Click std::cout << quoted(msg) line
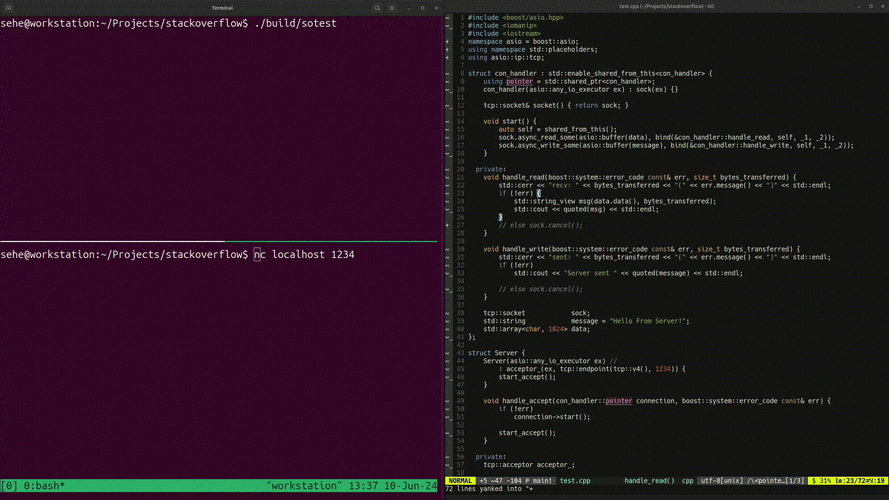Viewport: 889px width, 500px height. click(586, 209)
